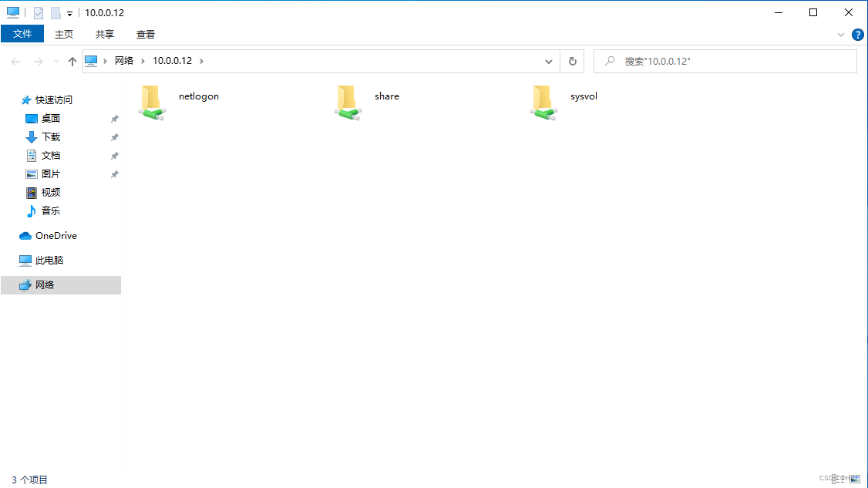The width and height of the screenshot is (868, 488).
Task: Click 10.0.0.12 in the address breadcrumb
Action: pos(172,61)
